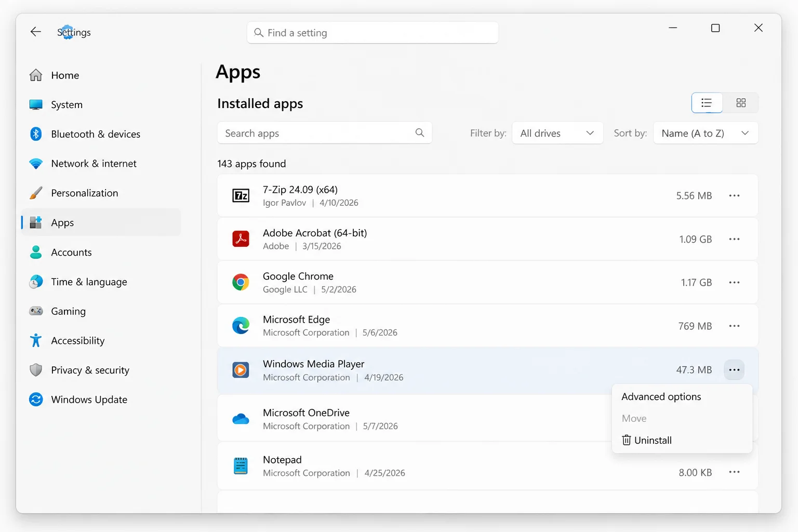
Task: Open more options for Microsoft Edge
Action: [x=734, y=326]
